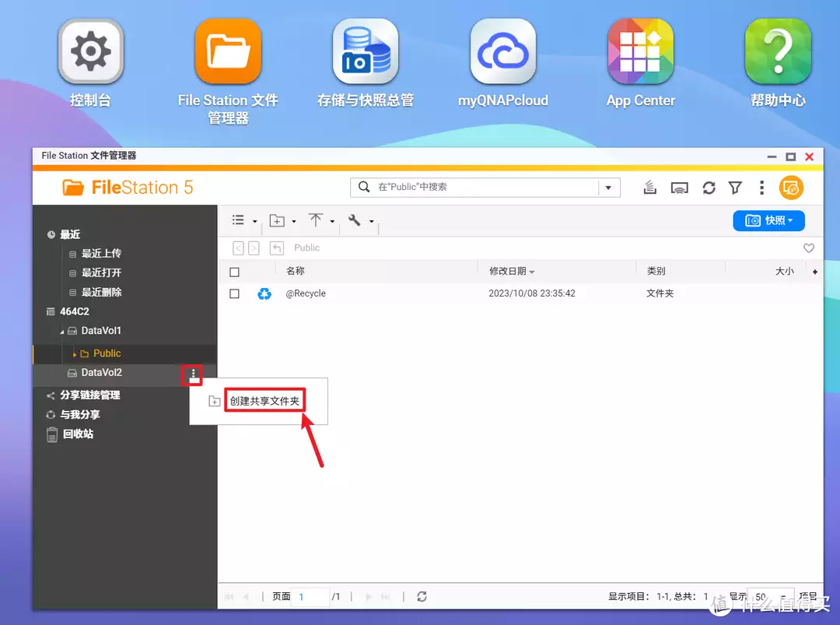Open 回收站 in the sidebar
Screen dimensions: 840x625
tap(79, 434)
